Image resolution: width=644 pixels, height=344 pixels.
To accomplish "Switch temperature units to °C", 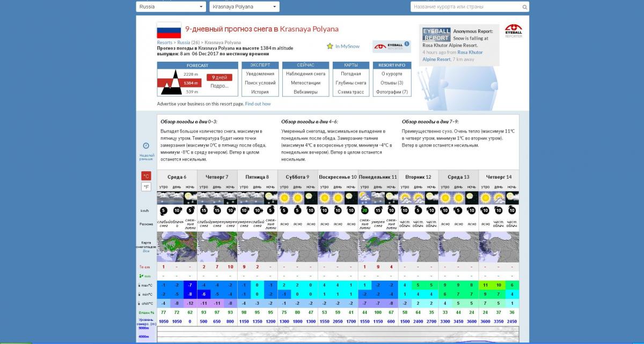I will click(x=146, y=176).
